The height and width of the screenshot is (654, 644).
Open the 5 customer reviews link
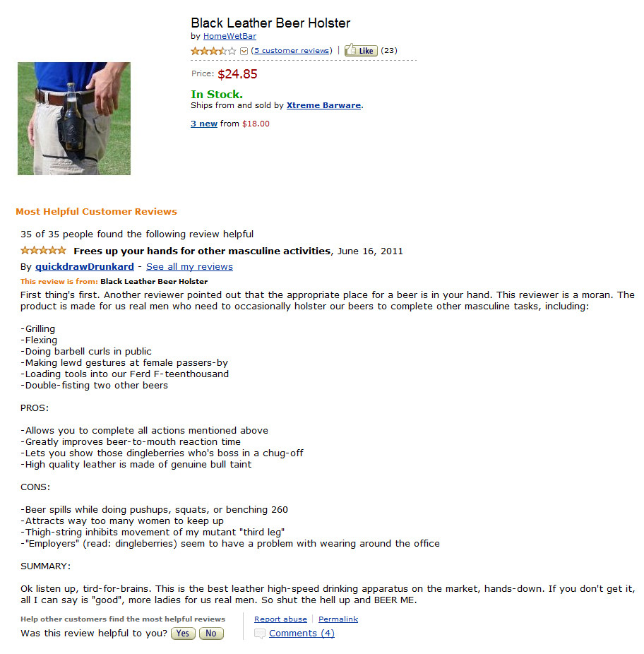292,51
